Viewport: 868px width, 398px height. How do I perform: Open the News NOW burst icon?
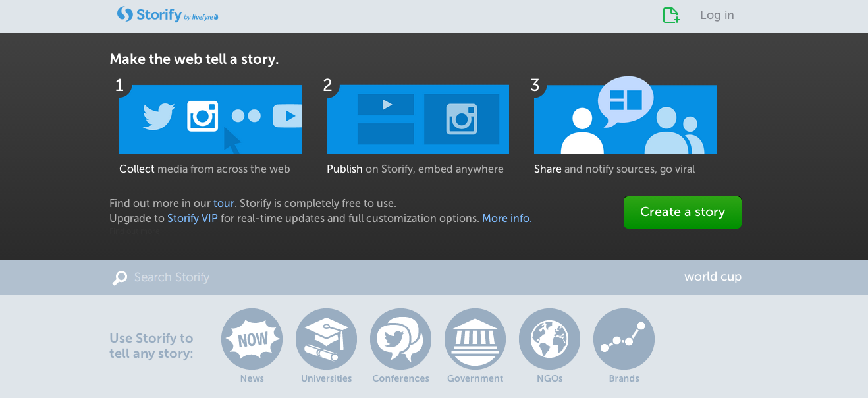[x=252, y=339]
